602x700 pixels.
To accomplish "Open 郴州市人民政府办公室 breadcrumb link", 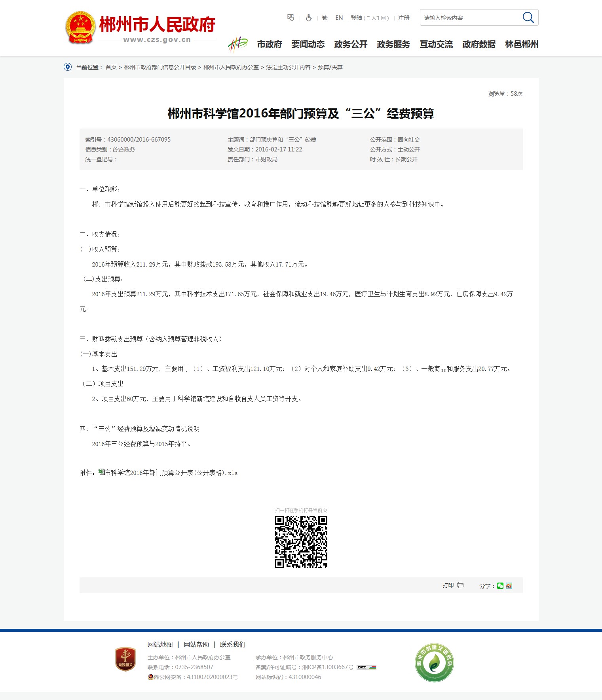I will [231, 67].
